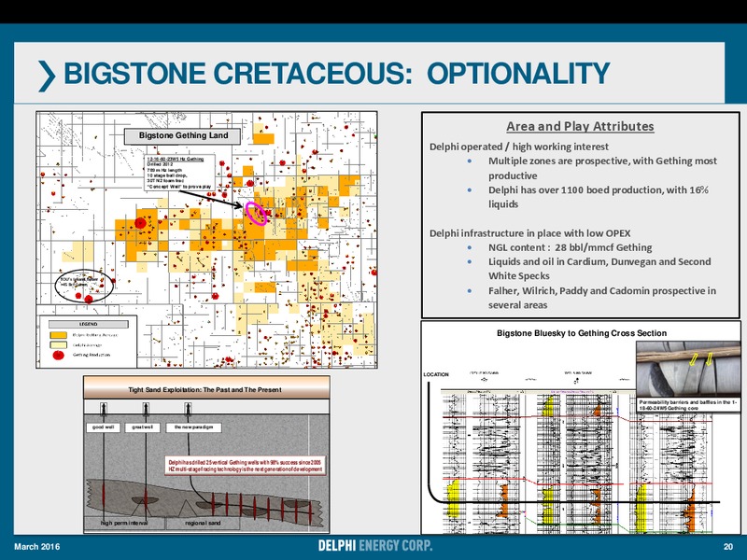The image size is (747, 560).
Task: Click the well symbol above the new paradigm label
Action: pyautogui.click(x=189, y=409)
